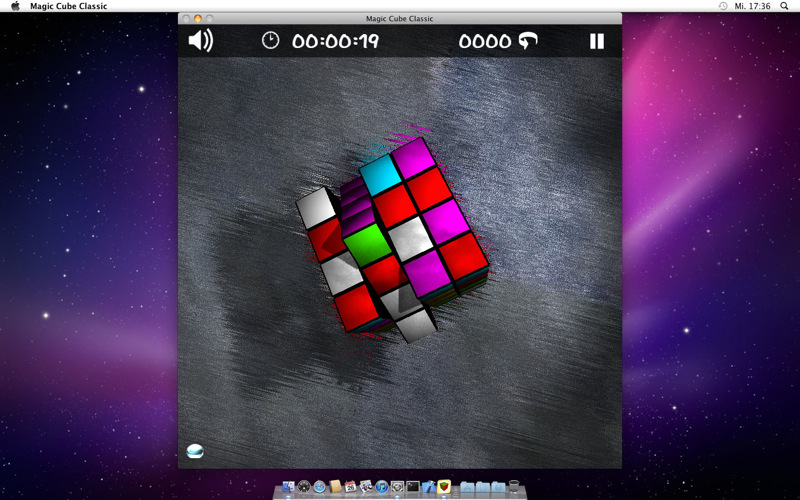Screen dimensions: 800x500
Task: Launch Terminal from the dock
Action: [x=413, y=487]
